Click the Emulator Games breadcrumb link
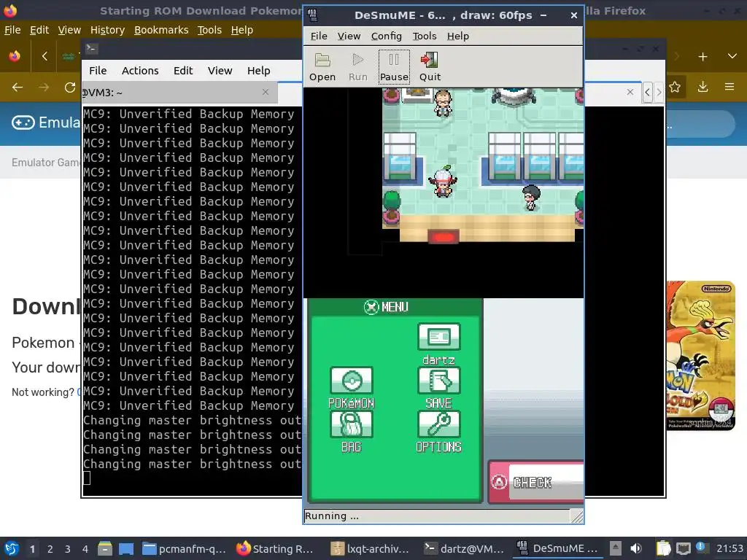747x560 pixels. (46, 163)
